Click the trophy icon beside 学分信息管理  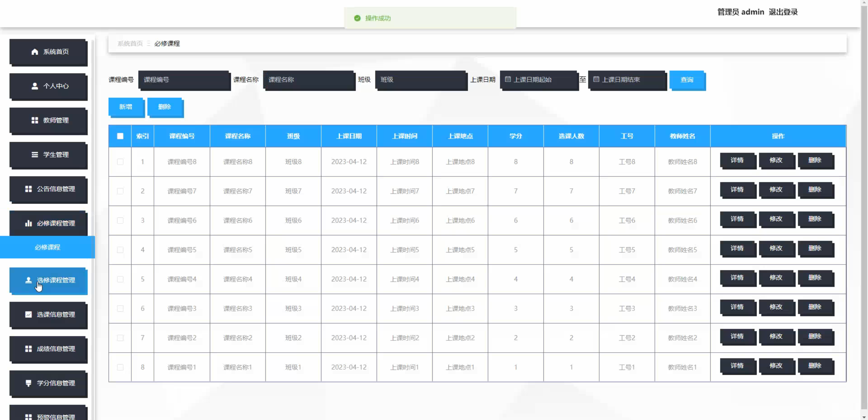[x=28, y=383]
